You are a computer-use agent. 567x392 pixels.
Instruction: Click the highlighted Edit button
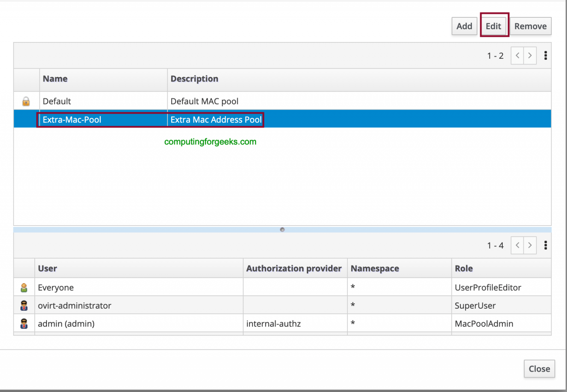tap(494, 26)
